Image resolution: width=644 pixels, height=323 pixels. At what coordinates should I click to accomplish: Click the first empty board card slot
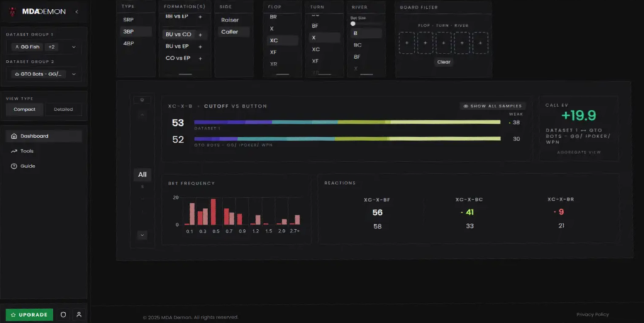(407, 43)
